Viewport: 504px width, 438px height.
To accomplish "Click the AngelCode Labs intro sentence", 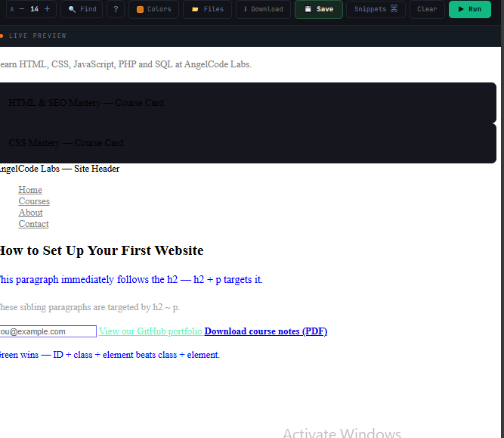I will coord(125,64).
